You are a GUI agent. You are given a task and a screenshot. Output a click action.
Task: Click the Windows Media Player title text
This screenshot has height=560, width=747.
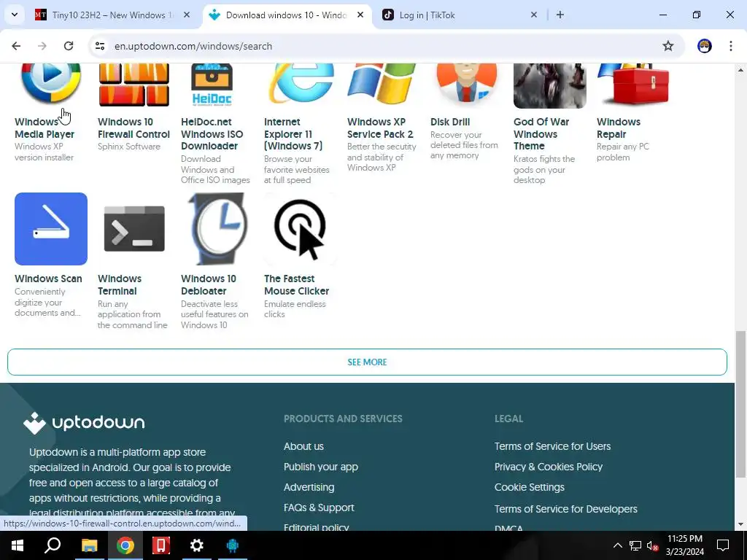44,128
